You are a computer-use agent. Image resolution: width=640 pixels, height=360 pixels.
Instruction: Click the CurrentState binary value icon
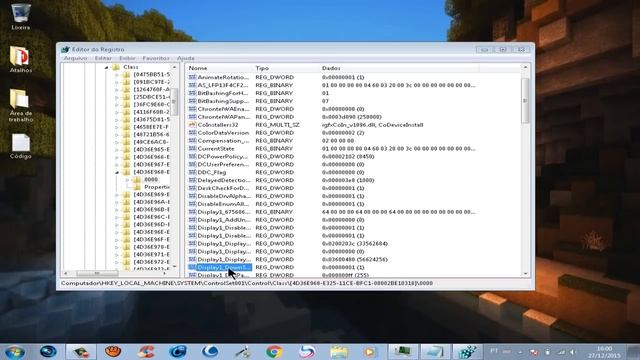192,149
